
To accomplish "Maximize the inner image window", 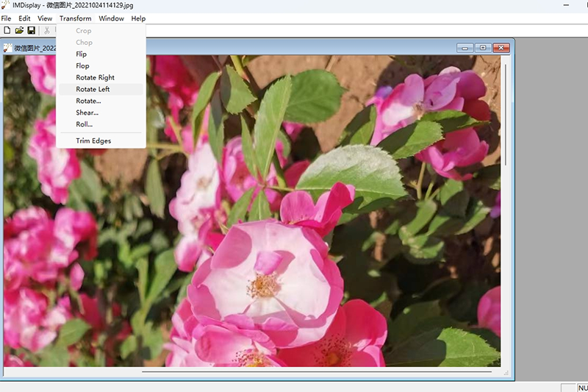I will pyautogui.click(x=483, y=48).
